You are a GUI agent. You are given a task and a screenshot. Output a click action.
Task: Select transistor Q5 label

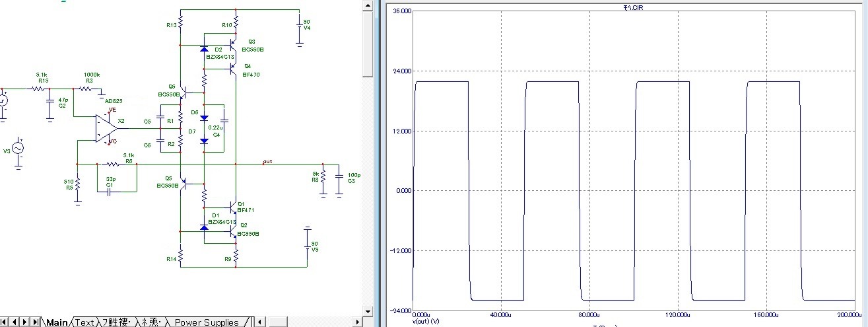tap(168, 178)
